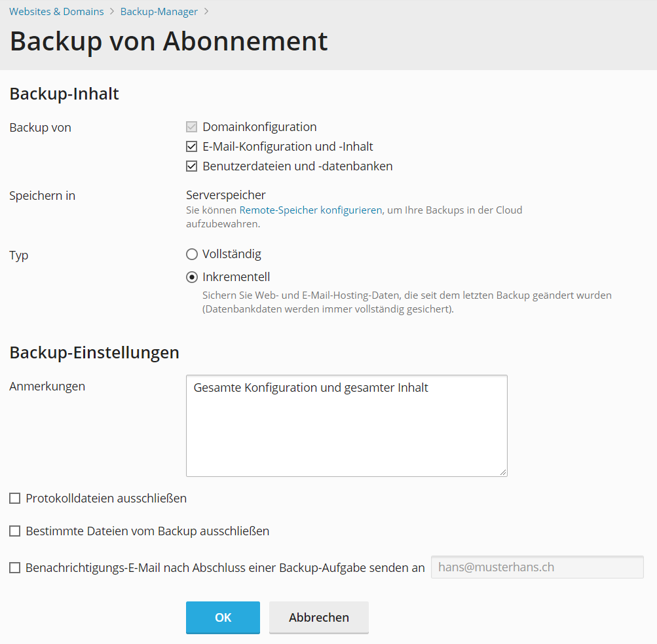Click chevron after Websites & Domains breadcrumb
657x644 pixels.
click(112, 11)
